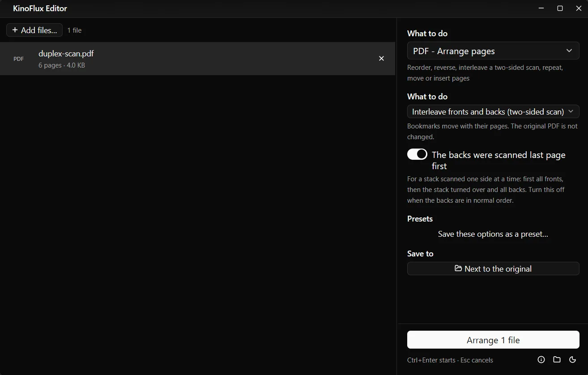Viewport: 588px width, 375px height.
Task: Open output folder via the folder icon
Action: pyautogui.click(x=557, y=360)
